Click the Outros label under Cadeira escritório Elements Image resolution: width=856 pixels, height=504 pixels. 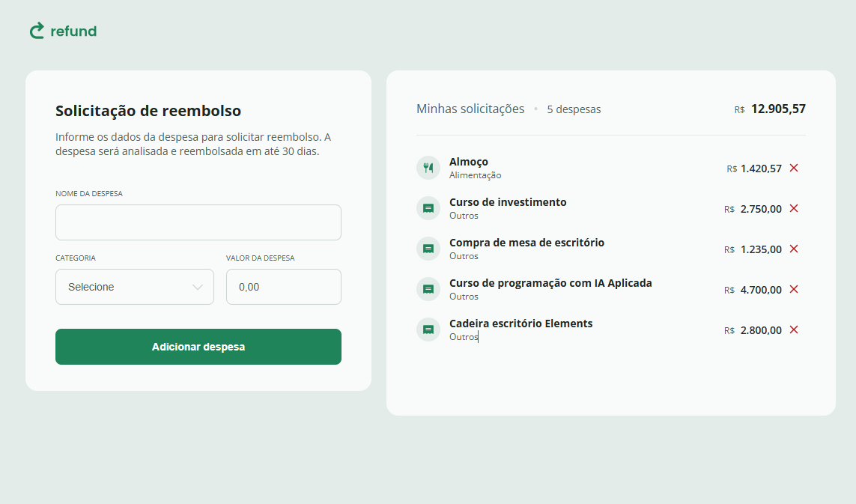pyautogui.click(x=464, y=337)
